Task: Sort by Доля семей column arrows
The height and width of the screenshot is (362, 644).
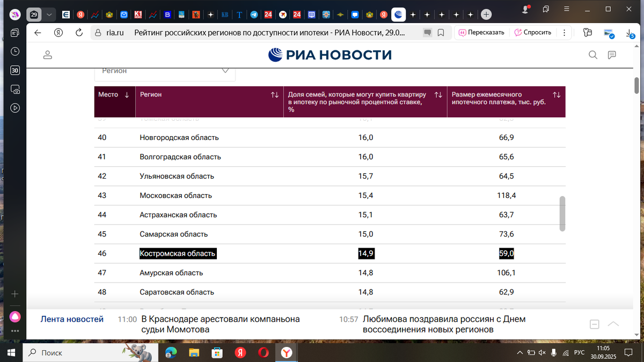Action: pos(438,95)
